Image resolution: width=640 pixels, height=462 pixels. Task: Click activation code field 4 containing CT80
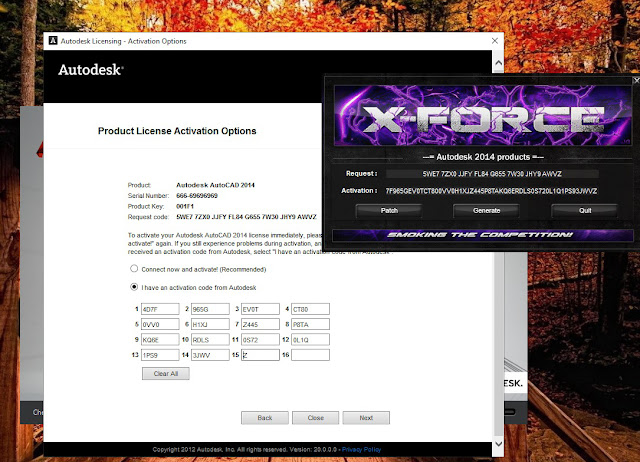(311, 309)
